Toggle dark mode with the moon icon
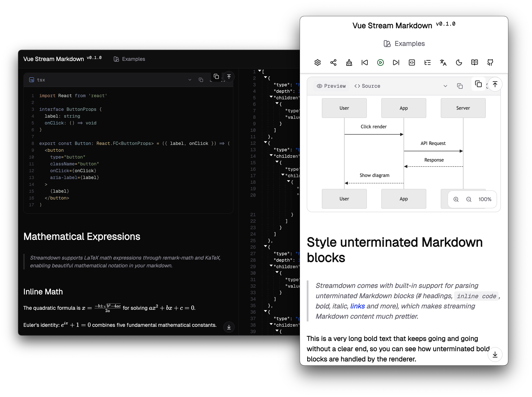Screen dimensions: 532x397 pos(459,63)
